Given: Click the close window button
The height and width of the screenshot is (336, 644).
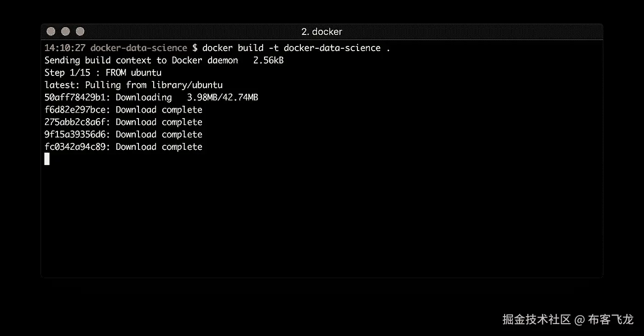Looking at the screenshot, I should click(51, 31).
